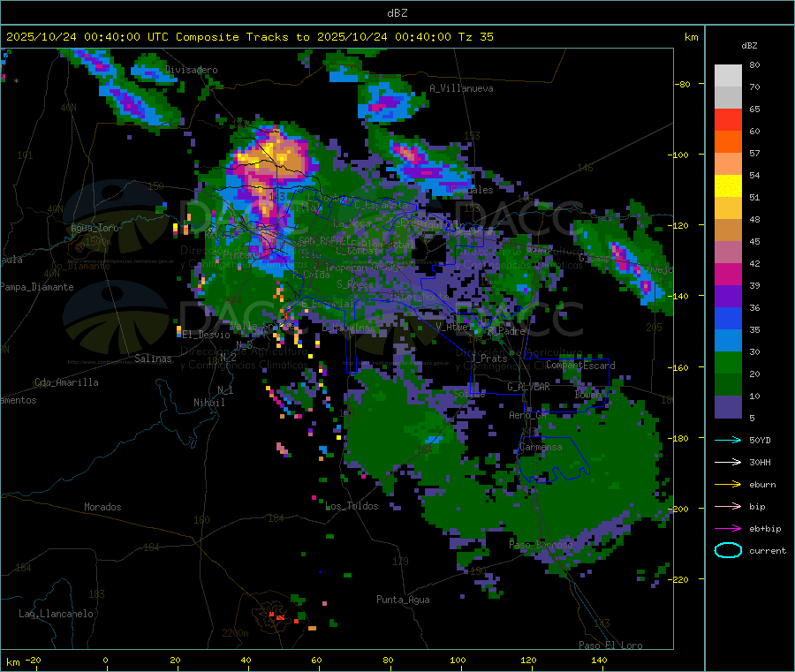Image resolution: width=795 pixels, height=672 pixels.
Task: Click the magenta eb+bip arrow in legend
Action: click(728, 529)
